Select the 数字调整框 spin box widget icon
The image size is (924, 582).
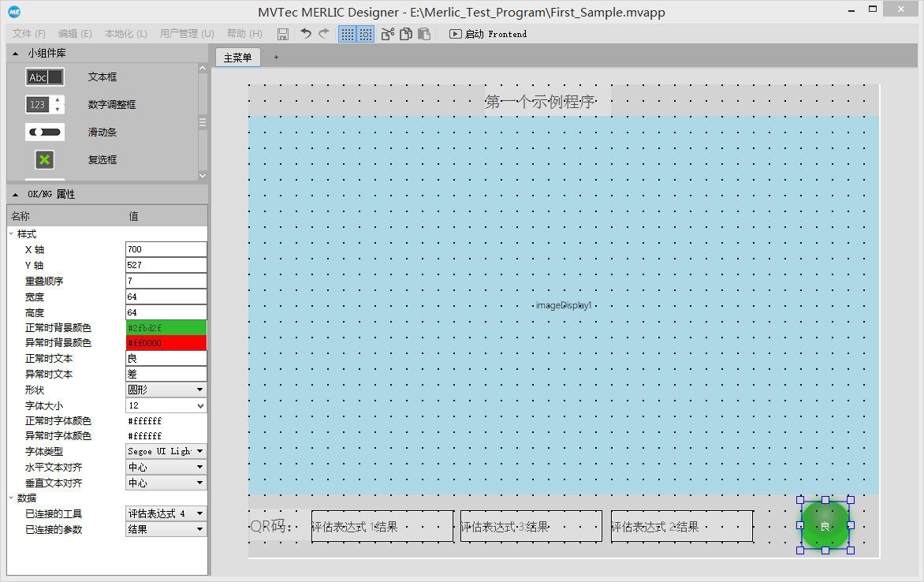tap(44, 104)
